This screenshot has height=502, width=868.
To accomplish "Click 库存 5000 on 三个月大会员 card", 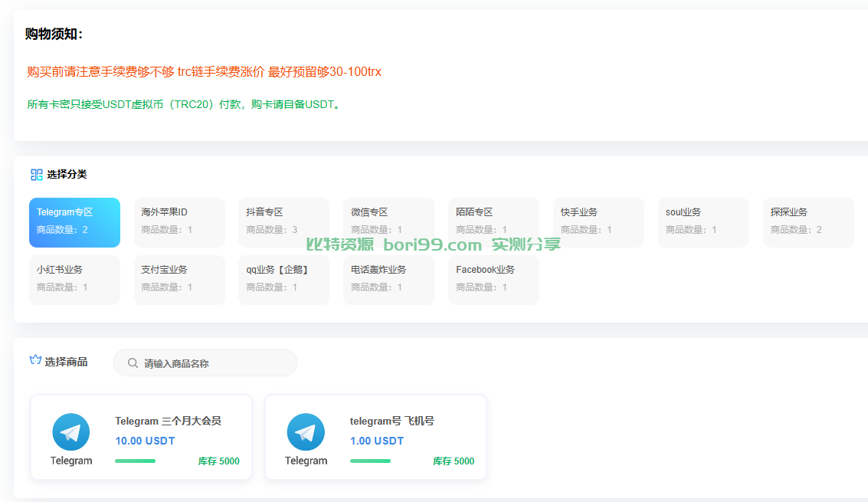I will (x=218, y=461).
